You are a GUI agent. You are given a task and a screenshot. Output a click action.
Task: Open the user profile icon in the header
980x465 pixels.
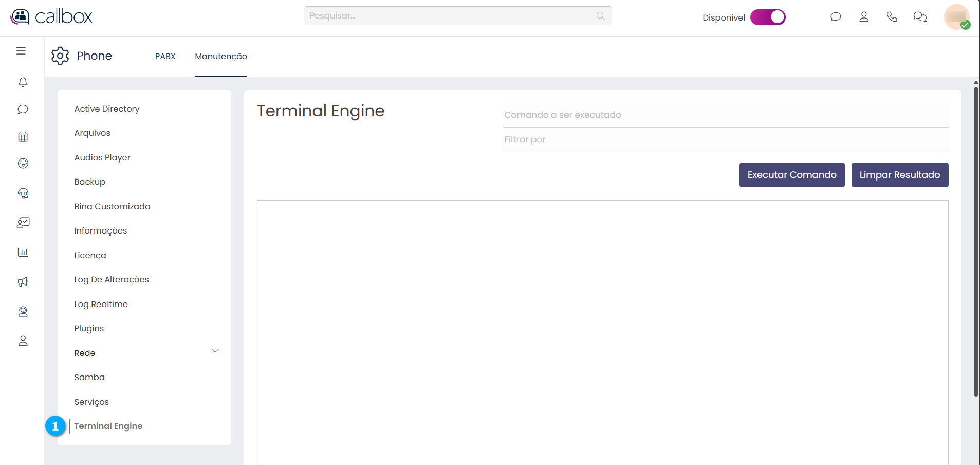(x=864, y=17)
